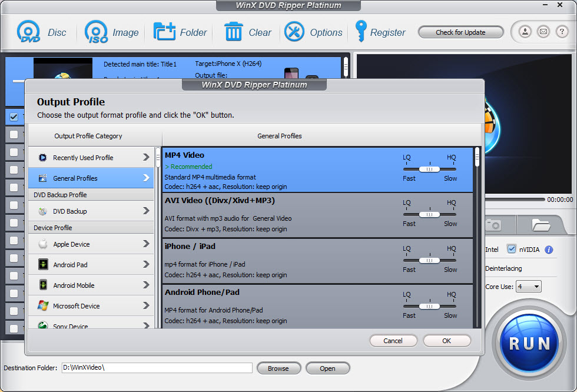This screenshot has width=577, height=392.
Task: Adjust Android Phone/Pad quality slider
Action: point(429,306)
